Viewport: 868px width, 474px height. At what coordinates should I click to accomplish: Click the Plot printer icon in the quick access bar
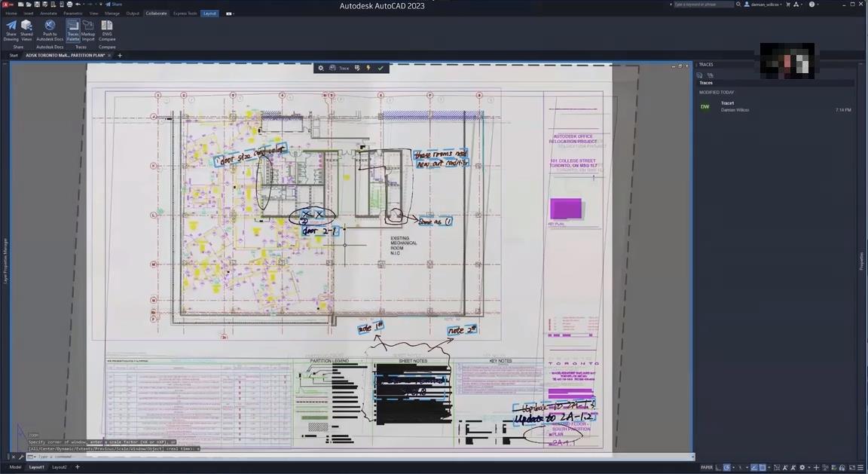pos(69,4)
